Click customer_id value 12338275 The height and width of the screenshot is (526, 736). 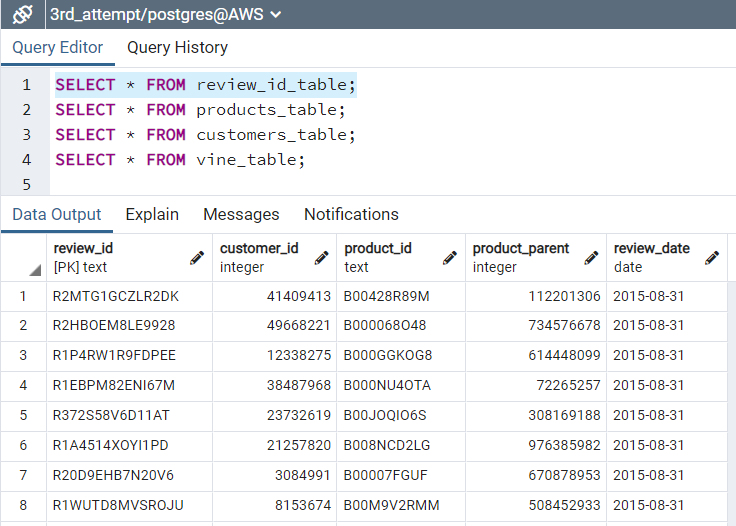click(x=275, y=355)
